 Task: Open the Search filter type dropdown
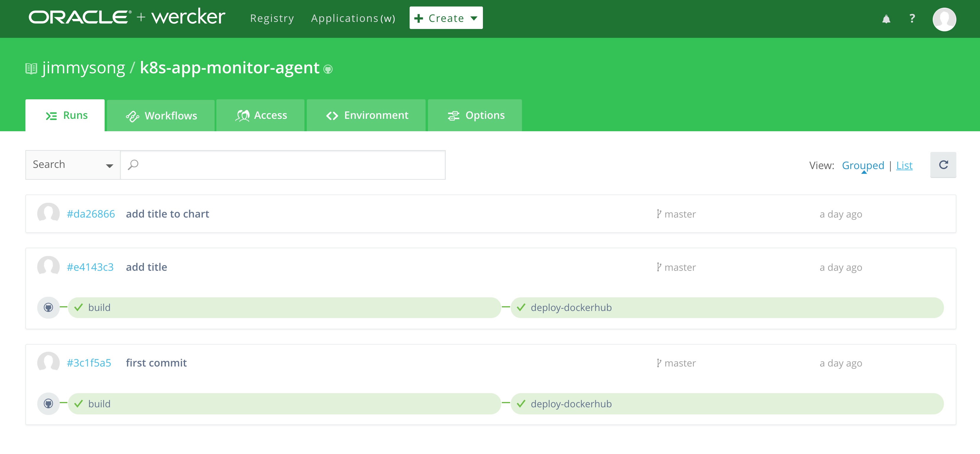pos(73,165)
